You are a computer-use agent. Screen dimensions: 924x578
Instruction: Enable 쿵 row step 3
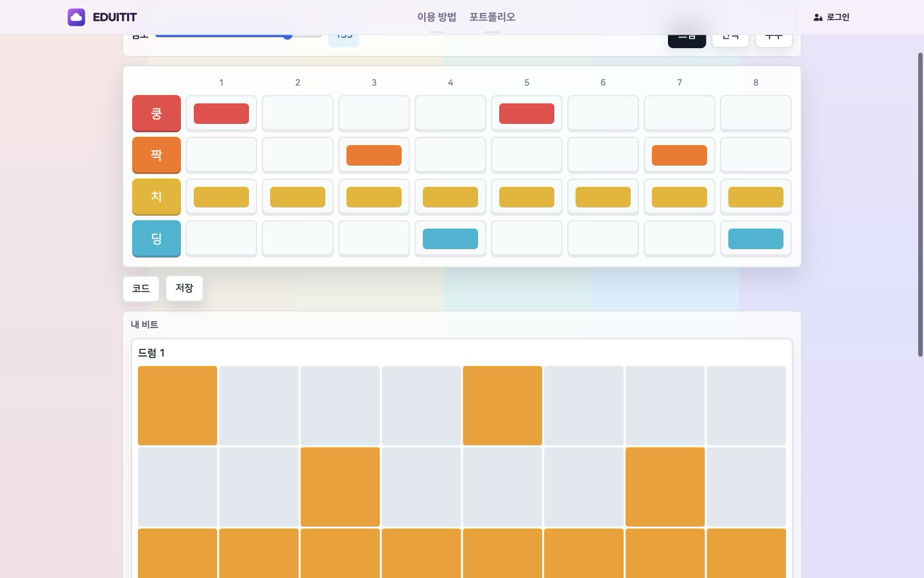pos(374,114)
